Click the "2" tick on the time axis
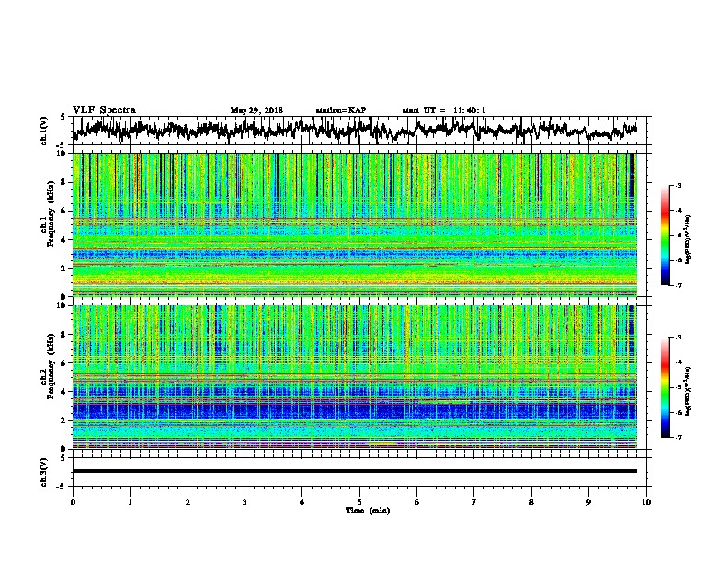 [188, 502]
